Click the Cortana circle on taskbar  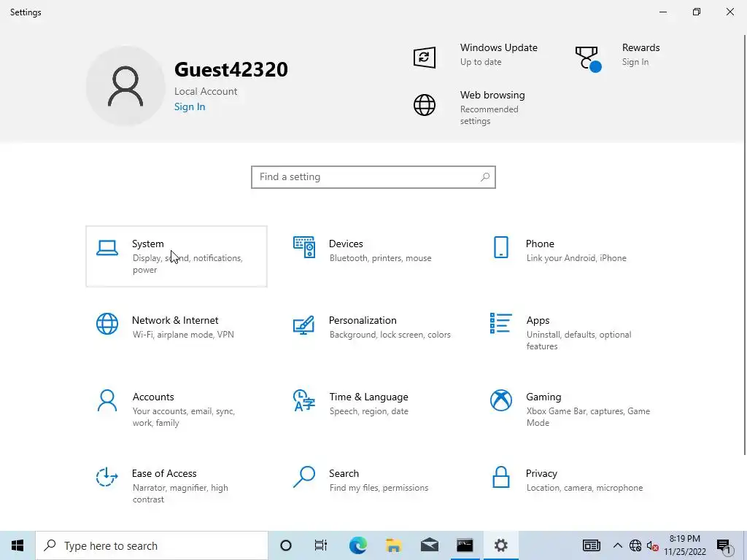point(286,545)
